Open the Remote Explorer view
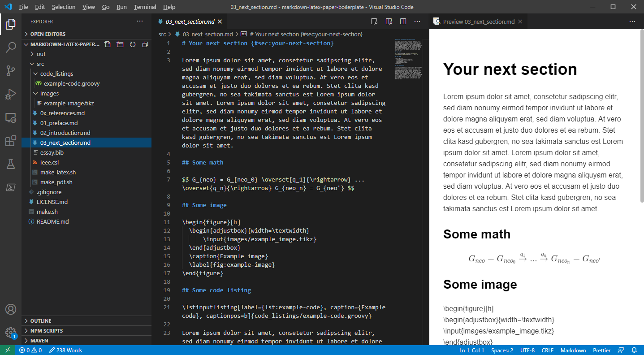 tap(11, 117)
